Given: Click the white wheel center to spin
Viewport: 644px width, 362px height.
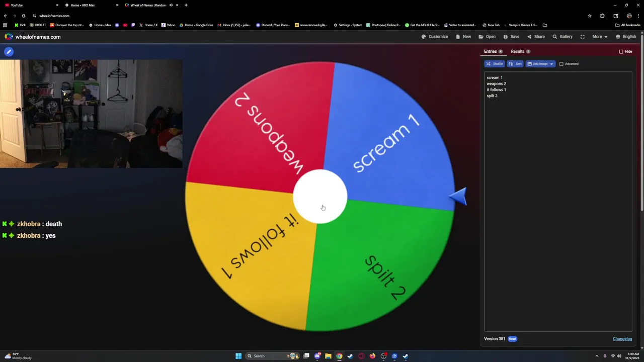Looking at the screenshot, I should (320, 197).
